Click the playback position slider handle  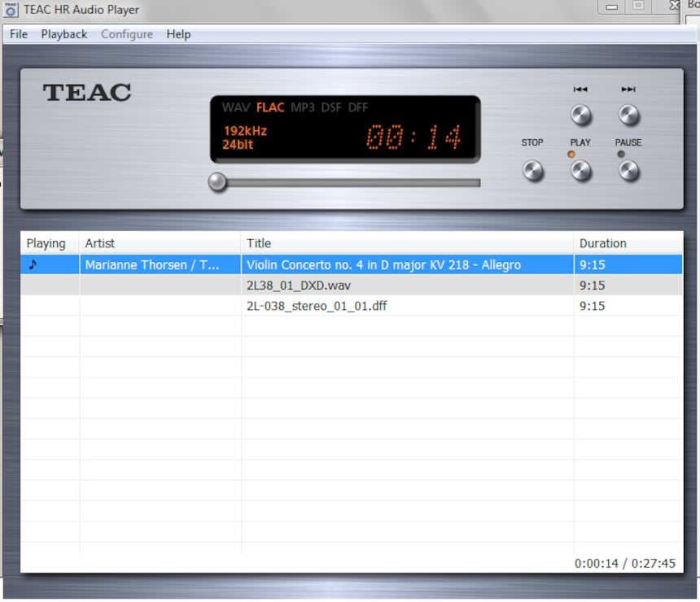pyautogui.click(x=217, y=182)
